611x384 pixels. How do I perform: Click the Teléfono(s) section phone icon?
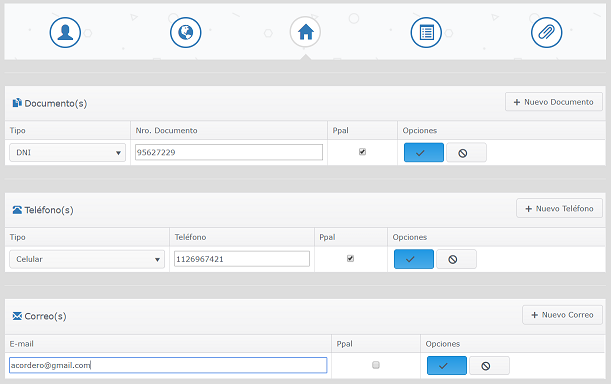17,210
